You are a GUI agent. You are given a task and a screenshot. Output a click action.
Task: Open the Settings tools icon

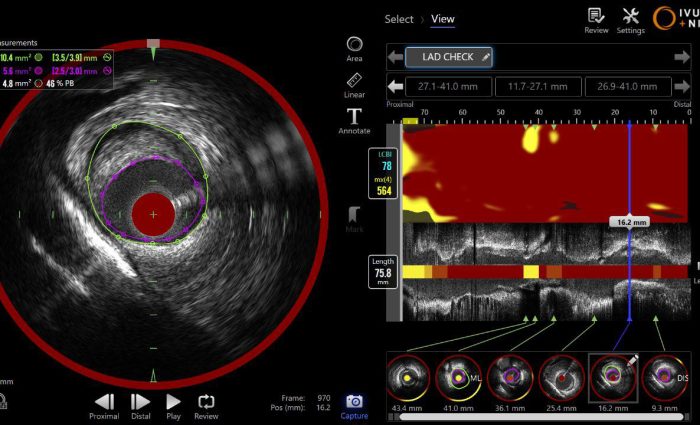pyautogui.click(x=631, y=19)
